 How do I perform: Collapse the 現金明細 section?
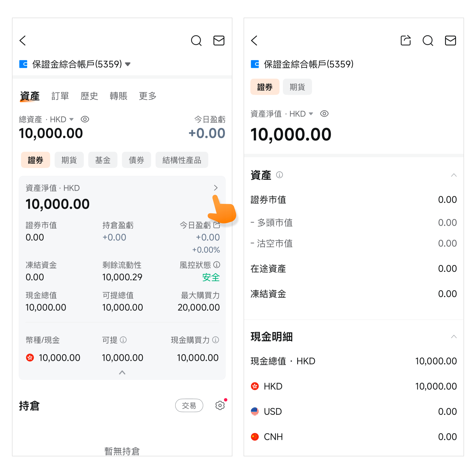tap(454, 337)
